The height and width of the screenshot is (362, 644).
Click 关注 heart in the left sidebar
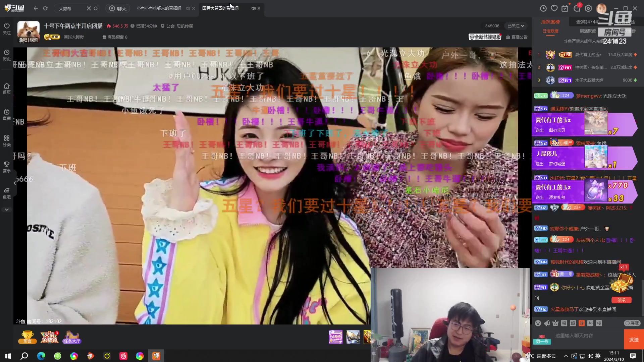pos(7,29)
